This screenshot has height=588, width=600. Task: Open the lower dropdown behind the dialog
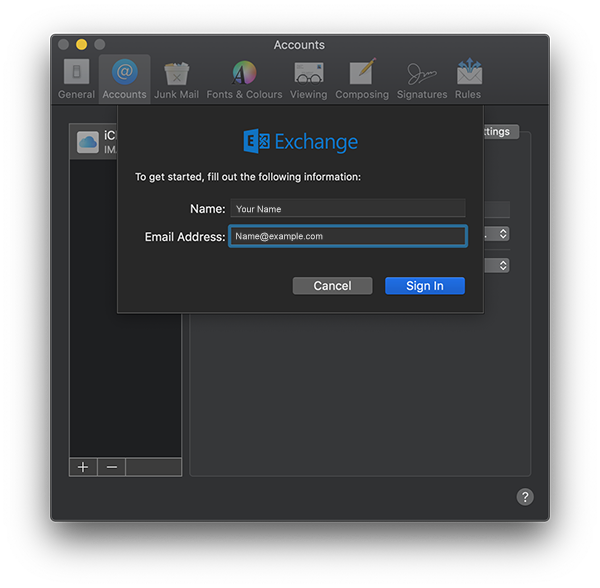(x=497, y=265)
